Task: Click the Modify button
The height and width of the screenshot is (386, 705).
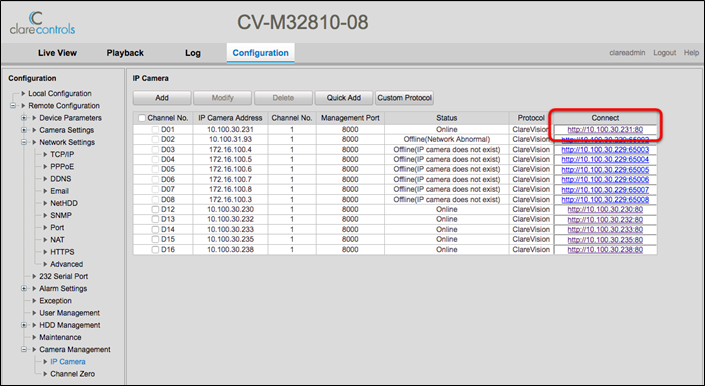Action: (223, 98)
